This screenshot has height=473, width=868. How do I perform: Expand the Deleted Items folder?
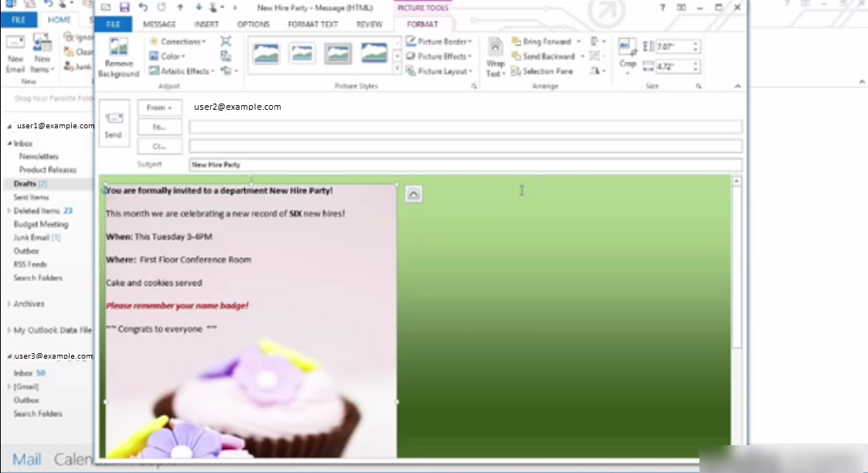click(x=9, y=211)
